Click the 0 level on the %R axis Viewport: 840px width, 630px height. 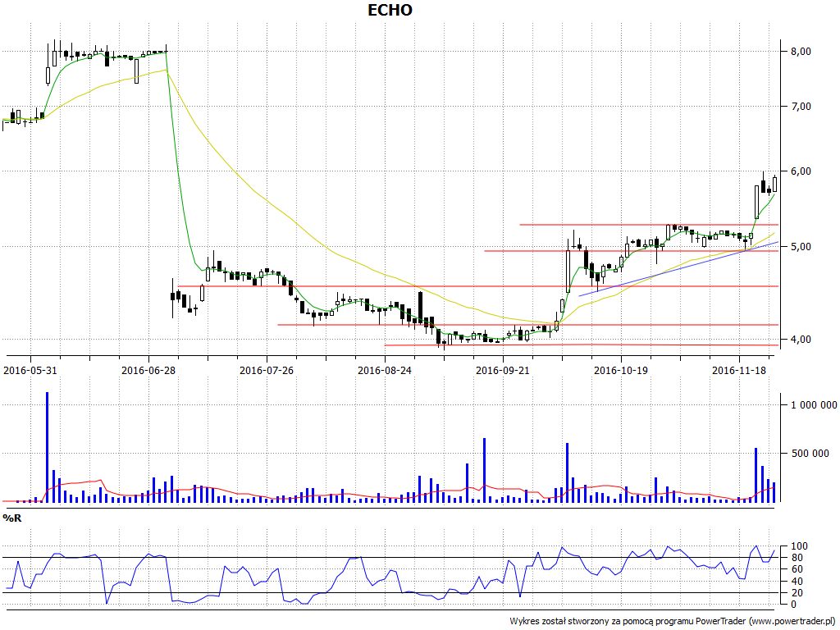click(x=794, y=605)
